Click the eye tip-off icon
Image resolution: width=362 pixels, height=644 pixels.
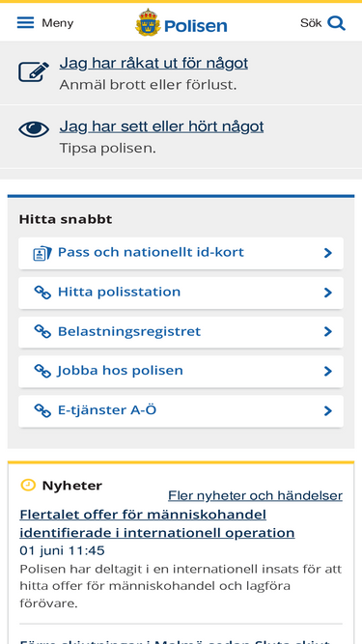[x=34, y=129]
